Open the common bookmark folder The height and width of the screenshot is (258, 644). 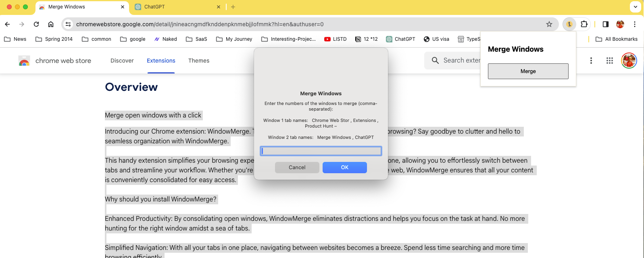tap(96, 39)
